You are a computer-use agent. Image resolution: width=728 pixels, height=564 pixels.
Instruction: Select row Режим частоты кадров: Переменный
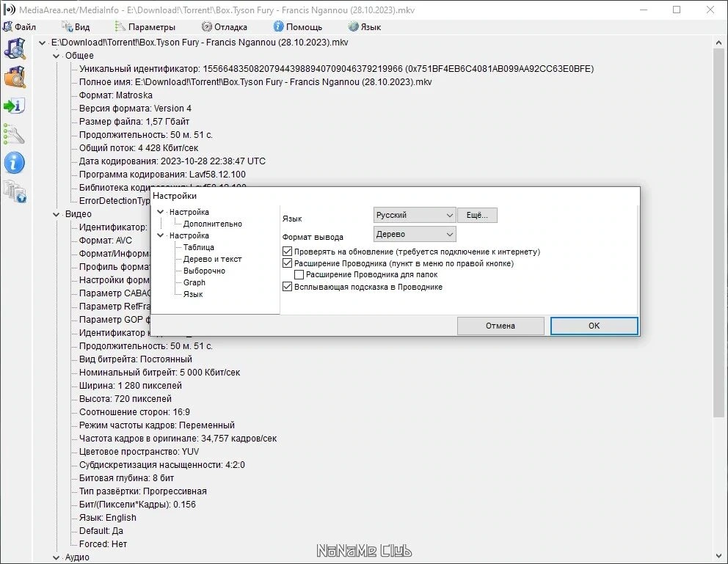(157, 425)
